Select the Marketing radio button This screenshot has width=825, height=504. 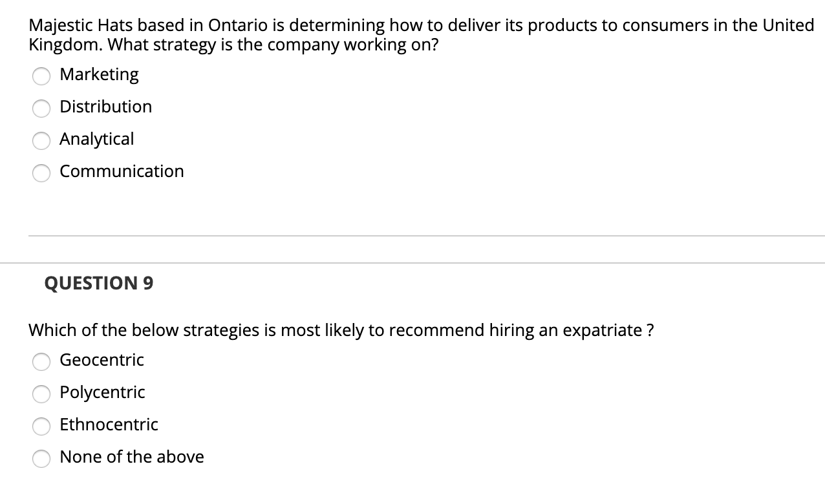click(41, 76)
